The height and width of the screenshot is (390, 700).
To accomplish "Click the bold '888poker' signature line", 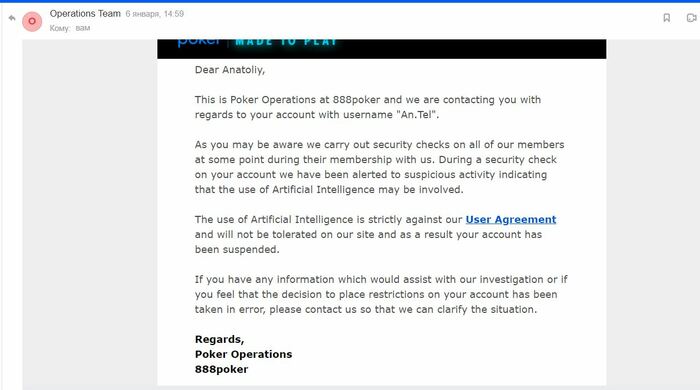I will (x=221, y=369).
